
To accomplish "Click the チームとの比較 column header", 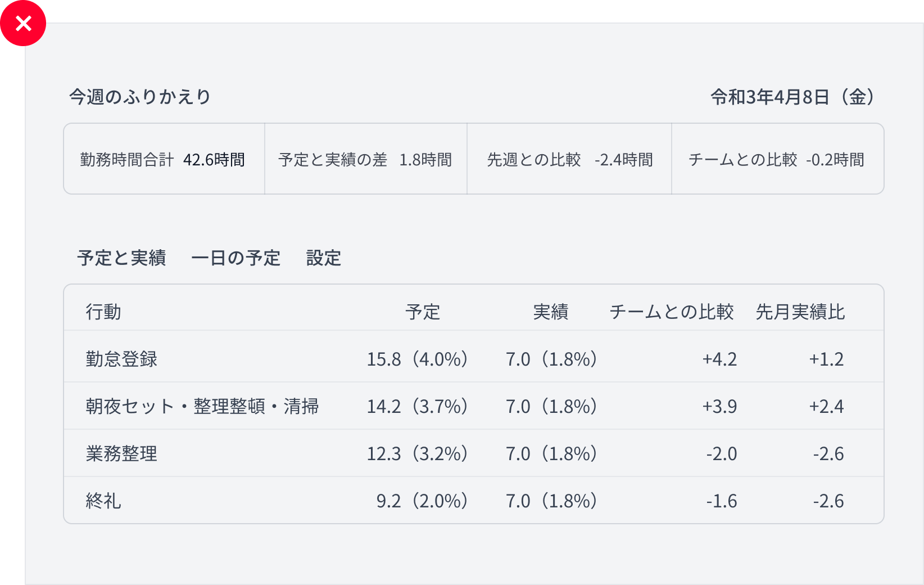I will tap(672, 313).
